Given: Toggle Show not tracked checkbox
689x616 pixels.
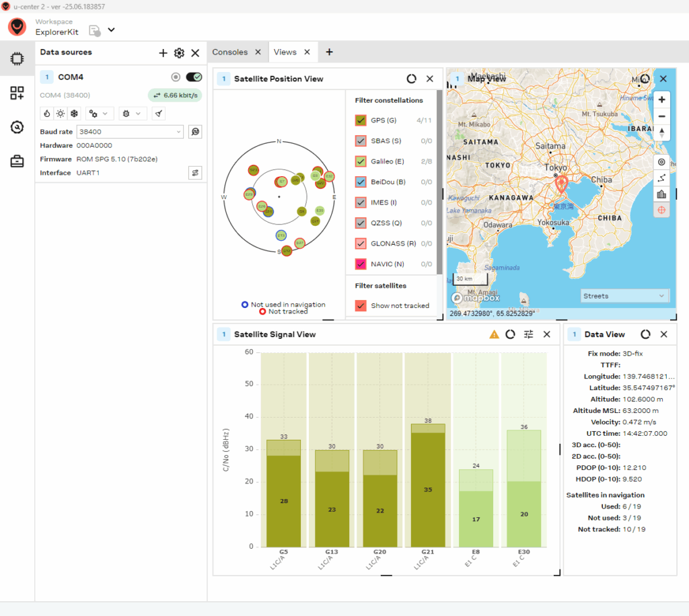Looking at the screenshot, I should point(361,305).
